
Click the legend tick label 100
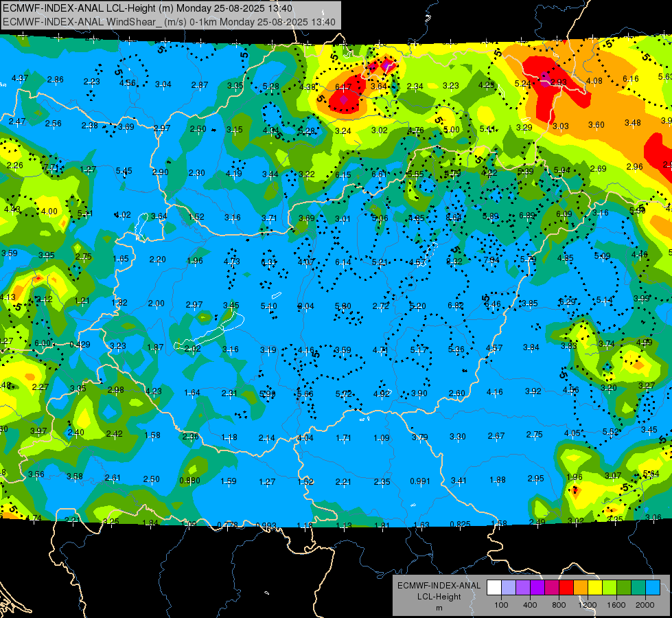[x=501, y=605]
